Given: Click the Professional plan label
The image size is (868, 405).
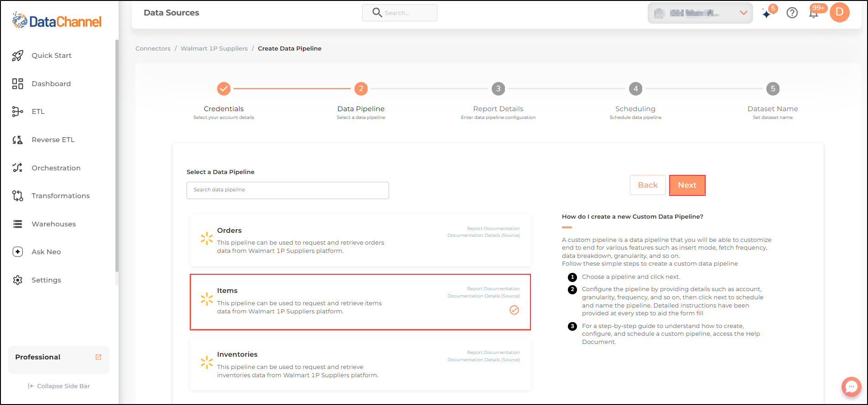Looking at the screenshot, I should [x=38, y=357].
